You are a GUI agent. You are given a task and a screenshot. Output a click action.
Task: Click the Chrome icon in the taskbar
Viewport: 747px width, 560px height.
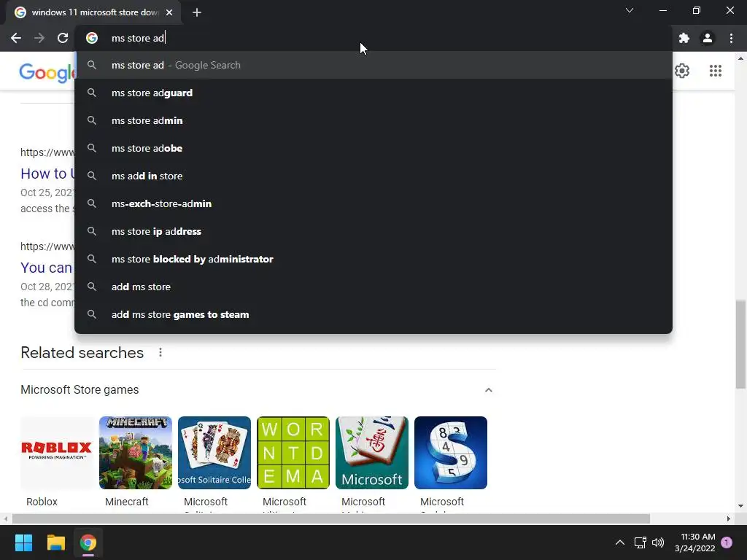pos(88,542)
